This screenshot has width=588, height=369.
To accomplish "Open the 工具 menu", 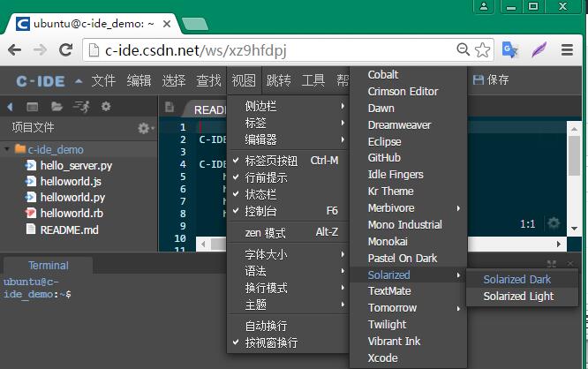I will [313, 80].
